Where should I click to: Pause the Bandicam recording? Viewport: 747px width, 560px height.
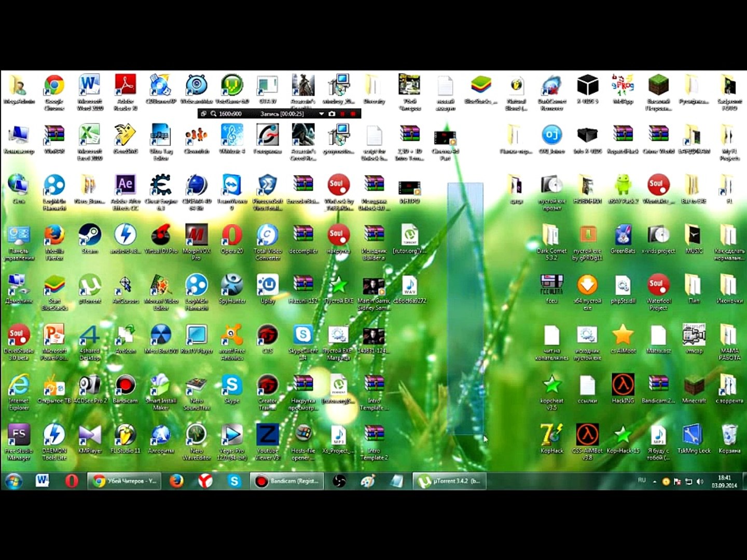pos(342,114)
